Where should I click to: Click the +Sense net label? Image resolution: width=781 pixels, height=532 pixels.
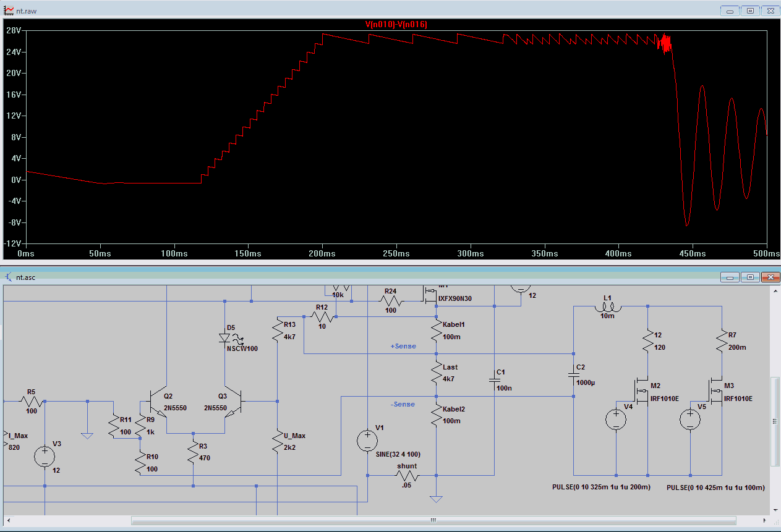403,346
